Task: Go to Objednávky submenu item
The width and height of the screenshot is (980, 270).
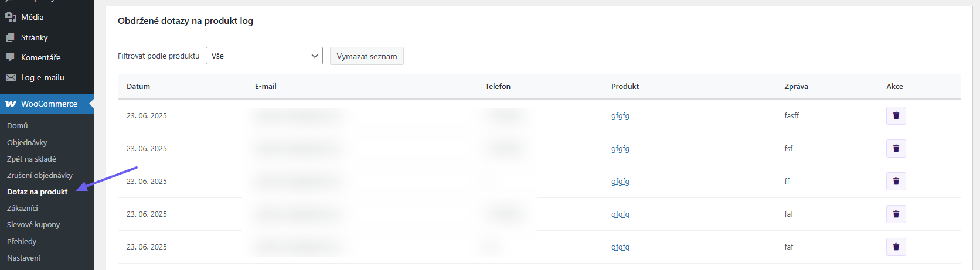Action: point(27,142)
